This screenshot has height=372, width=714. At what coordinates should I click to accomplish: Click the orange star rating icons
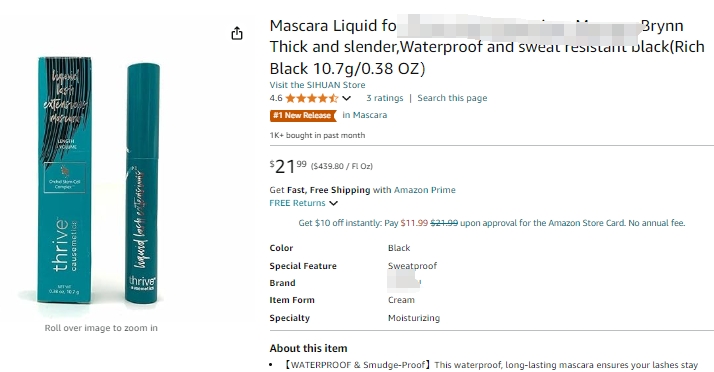click(312, 98)
